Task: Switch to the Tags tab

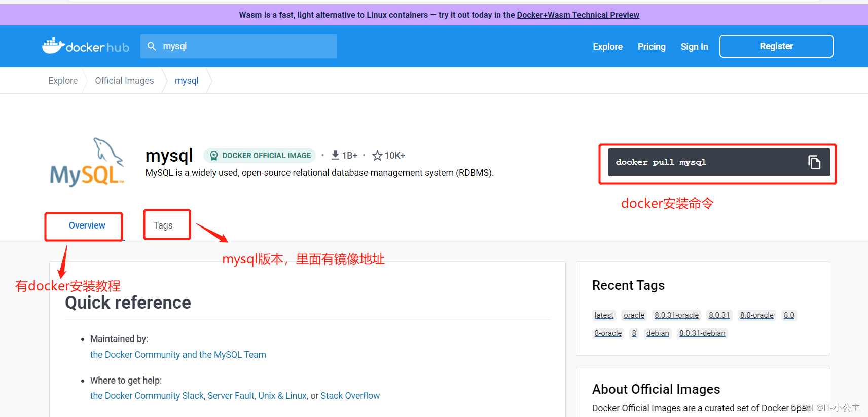Action: [163, 225]
